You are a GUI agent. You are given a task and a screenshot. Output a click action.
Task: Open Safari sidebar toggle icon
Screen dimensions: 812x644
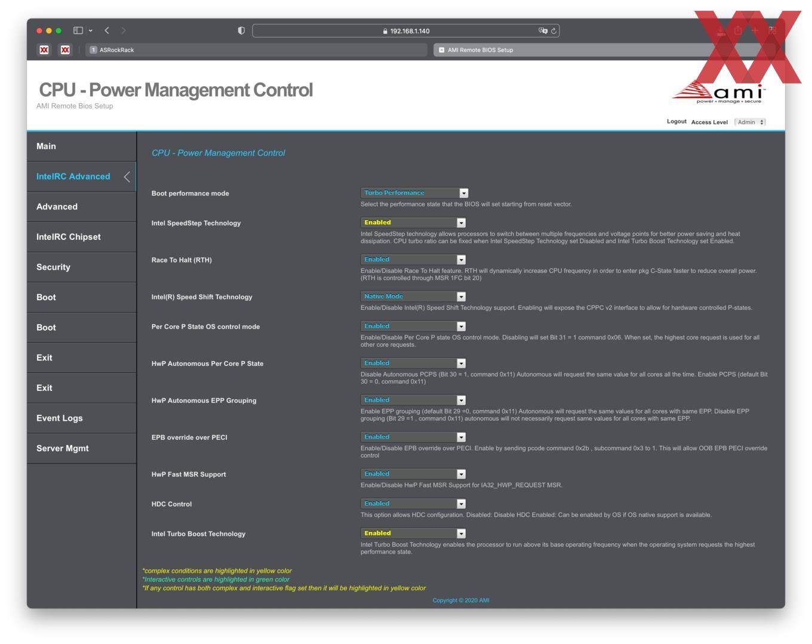coord(78,30)
